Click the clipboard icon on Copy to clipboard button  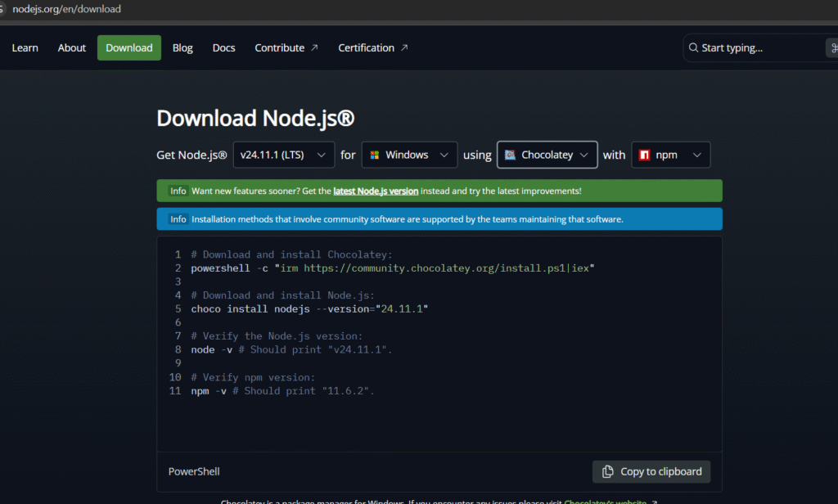pyautogui.click(x=608, y=471)
